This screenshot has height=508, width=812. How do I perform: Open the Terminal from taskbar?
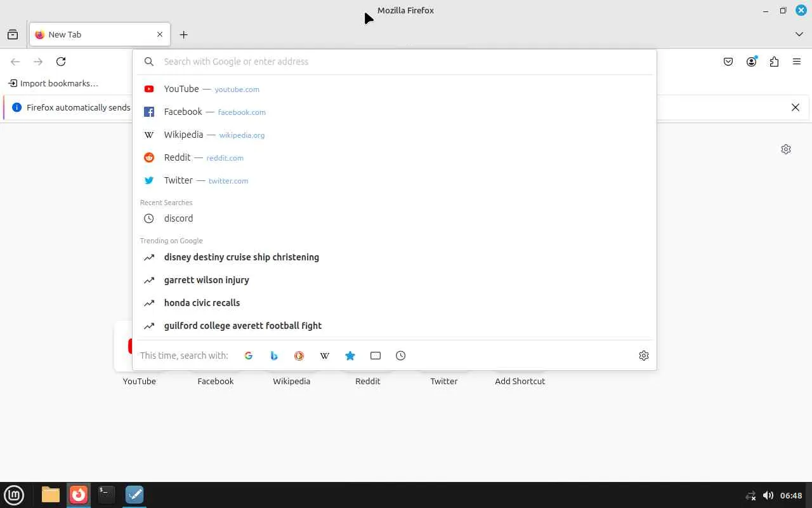107,495
